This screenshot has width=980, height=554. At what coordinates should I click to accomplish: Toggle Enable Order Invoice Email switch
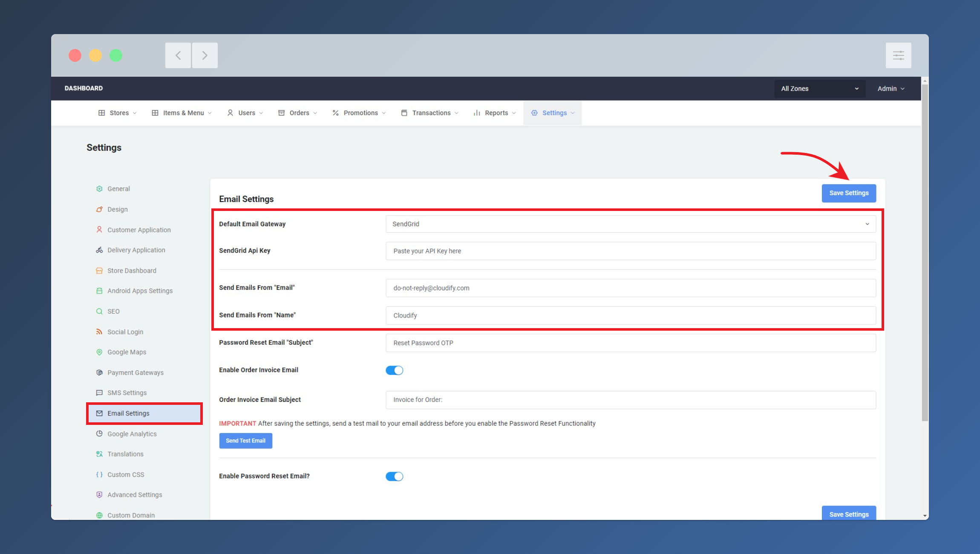pos(395,370)
